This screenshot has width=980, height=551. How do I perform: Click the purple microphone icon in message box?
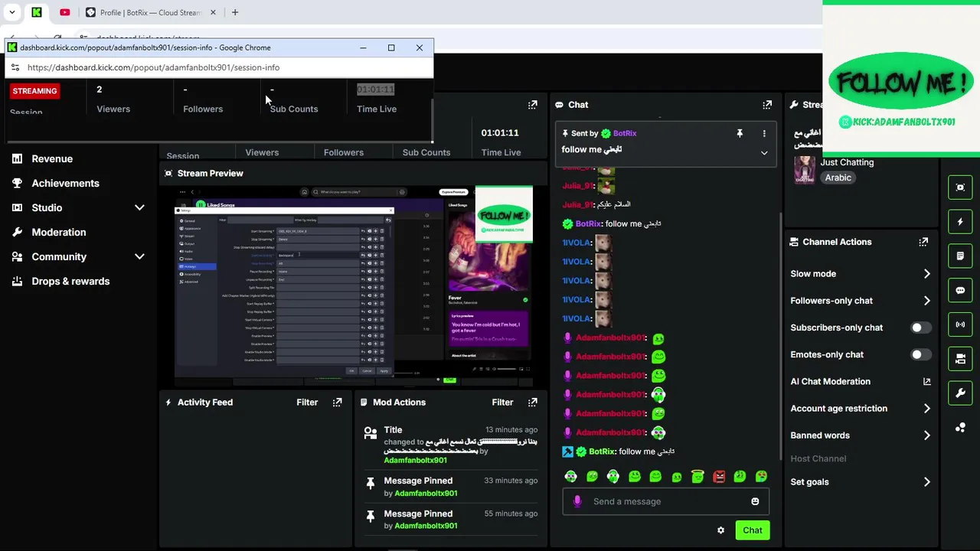click(577, 501)
